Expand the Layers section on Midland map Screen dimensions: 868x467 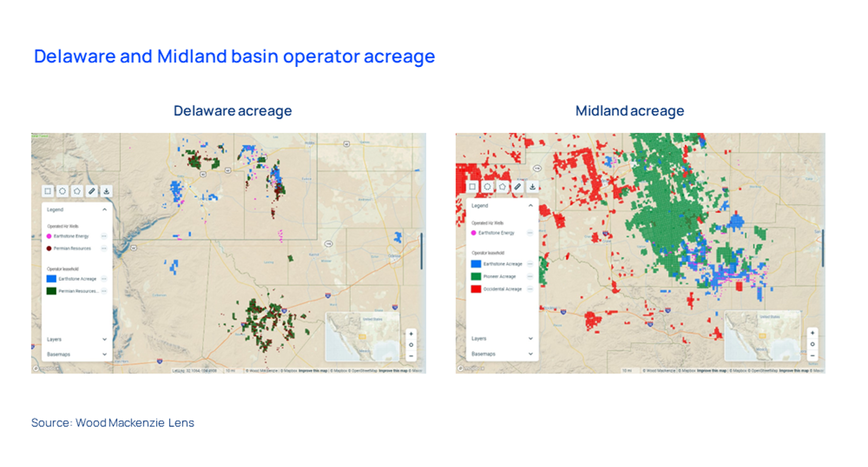[x=530, y=339]
